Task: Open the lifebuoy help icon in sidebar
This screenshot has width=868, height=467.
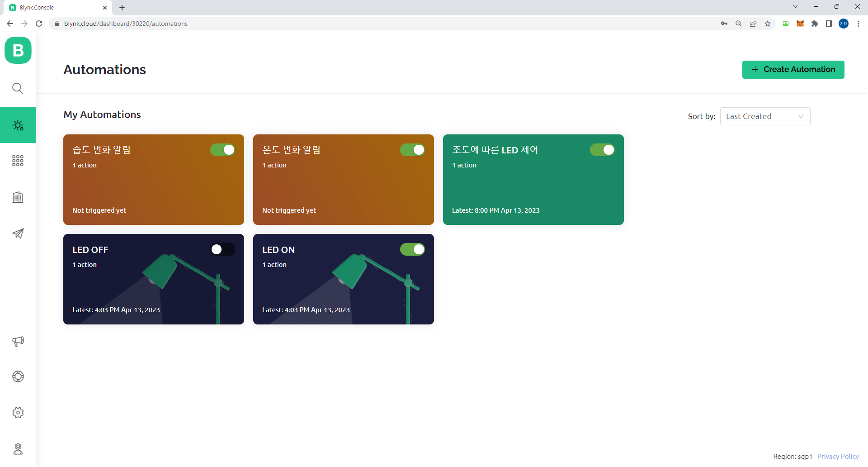Action: 18,376
